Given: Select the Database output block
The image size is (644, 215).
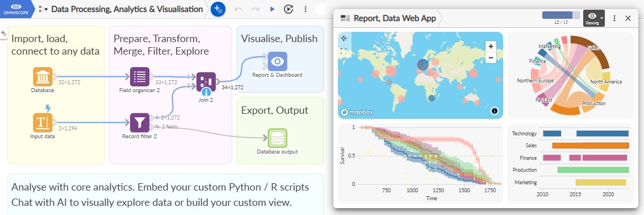Looking at the screenshot, I should point(278,138).
